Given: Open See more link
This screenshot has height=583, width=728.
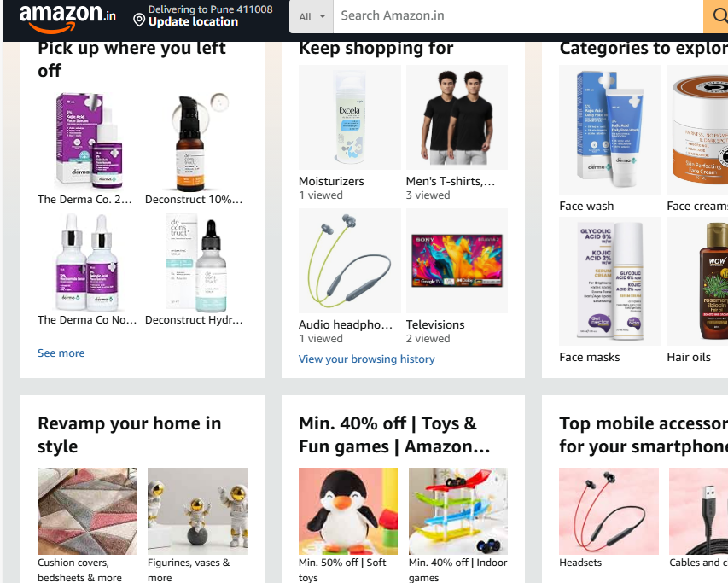Looking at the screenshot, I should pyautogui.click(x=61, y=353).
